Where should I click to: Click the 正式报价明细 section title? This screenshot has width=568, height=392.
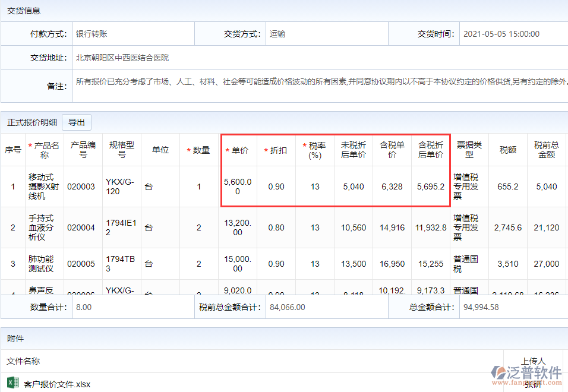pyautogui.click(x=32, y=122)
